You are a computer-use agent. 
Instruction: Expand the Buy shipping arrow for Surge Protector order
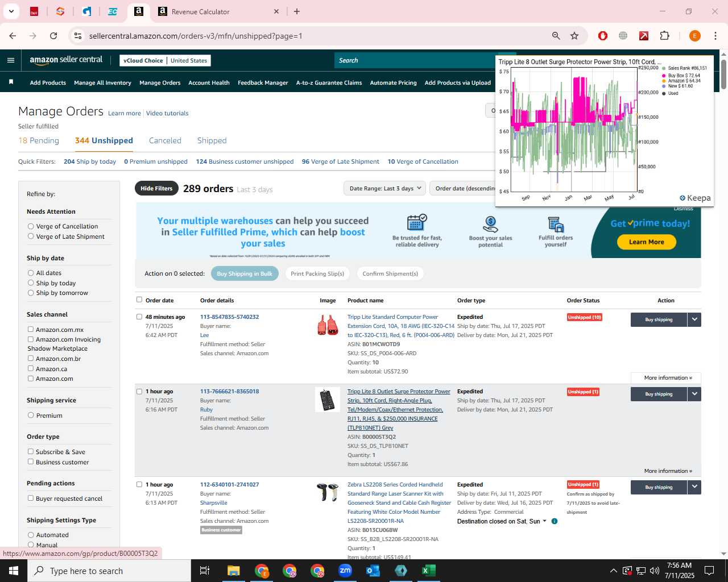tap(694, 394)
